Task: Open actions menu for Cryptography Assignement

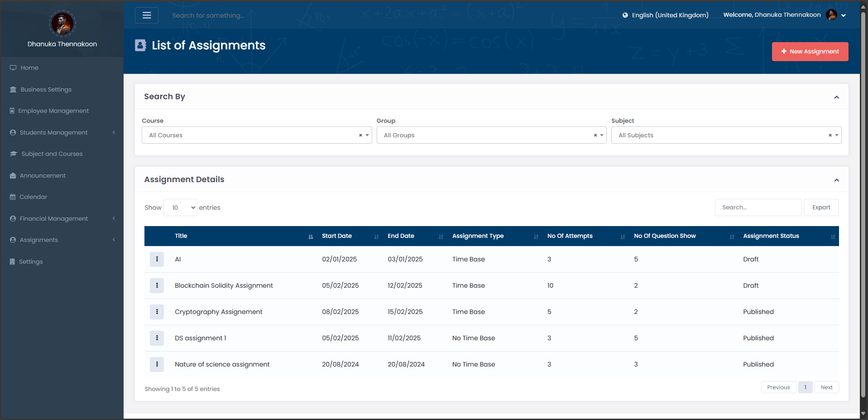Action: click(157, 312)
